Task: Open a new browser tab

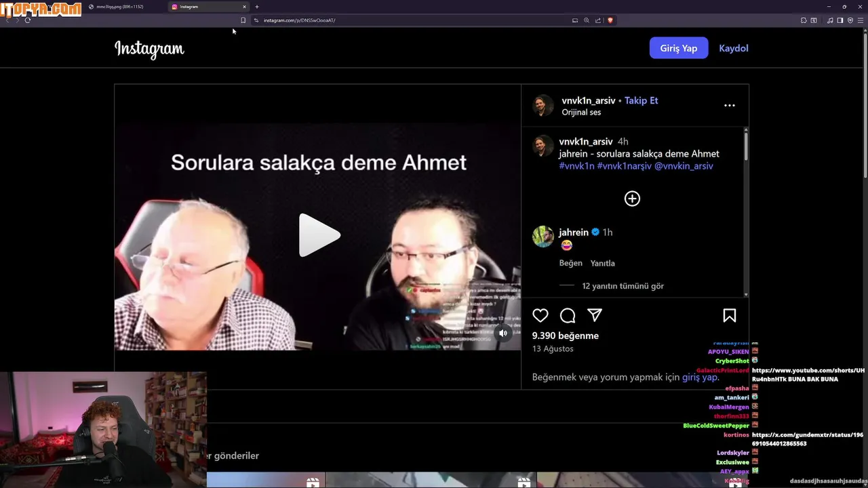Action: click(x=257, y=7)
